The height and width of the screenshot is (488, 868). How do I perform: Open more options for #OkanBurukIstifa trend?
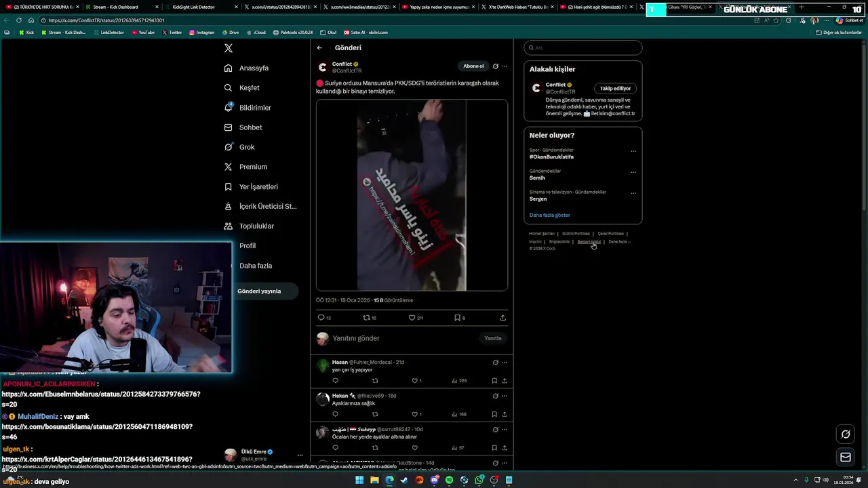coord(633,151)
